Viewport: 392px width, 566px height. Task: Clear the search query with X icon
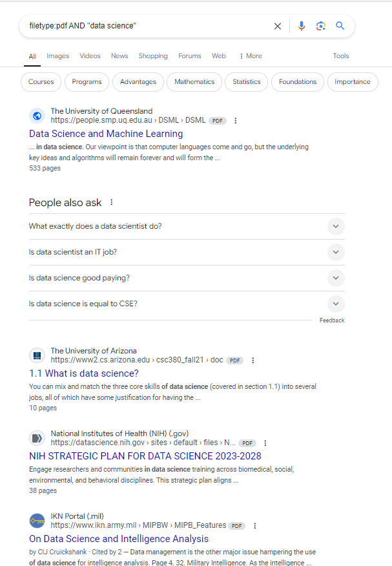point(278,26)
